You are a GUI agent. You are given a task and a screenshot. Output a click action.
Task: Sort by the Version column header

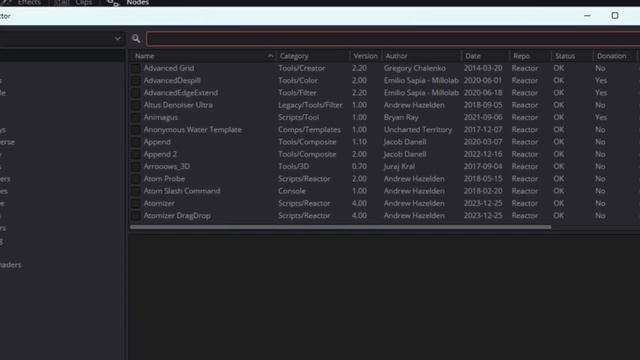365,56
